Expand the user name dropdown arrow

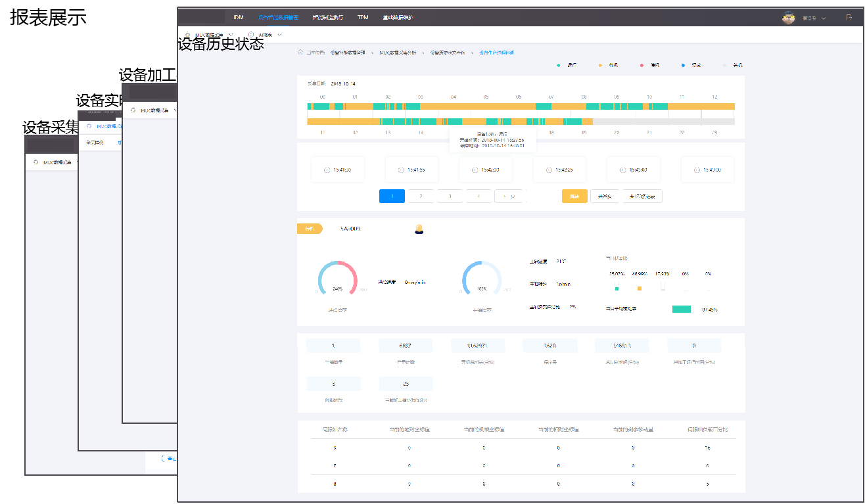click(x=824, y=18)
